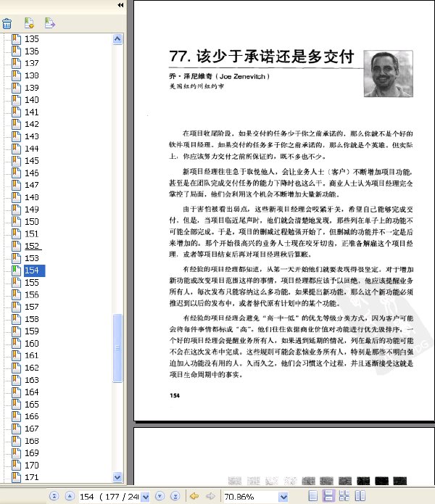Go to previous page button

(70, 496)
